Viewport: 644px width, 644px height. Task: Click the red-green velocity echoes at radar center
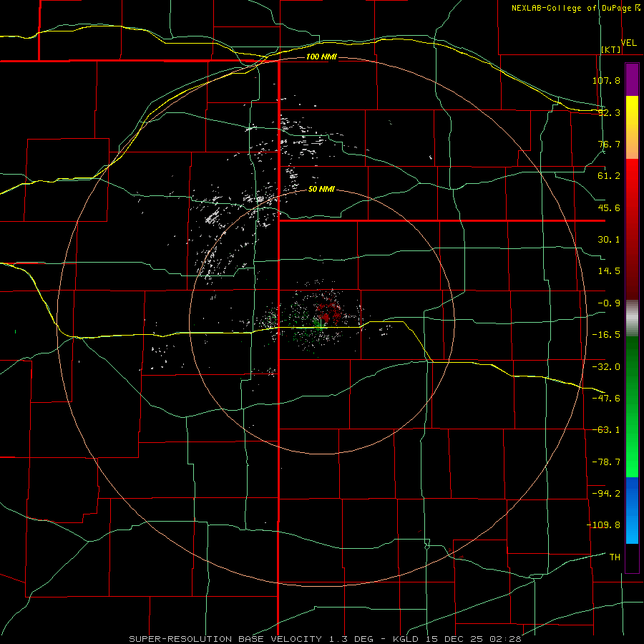click(323, 318)
